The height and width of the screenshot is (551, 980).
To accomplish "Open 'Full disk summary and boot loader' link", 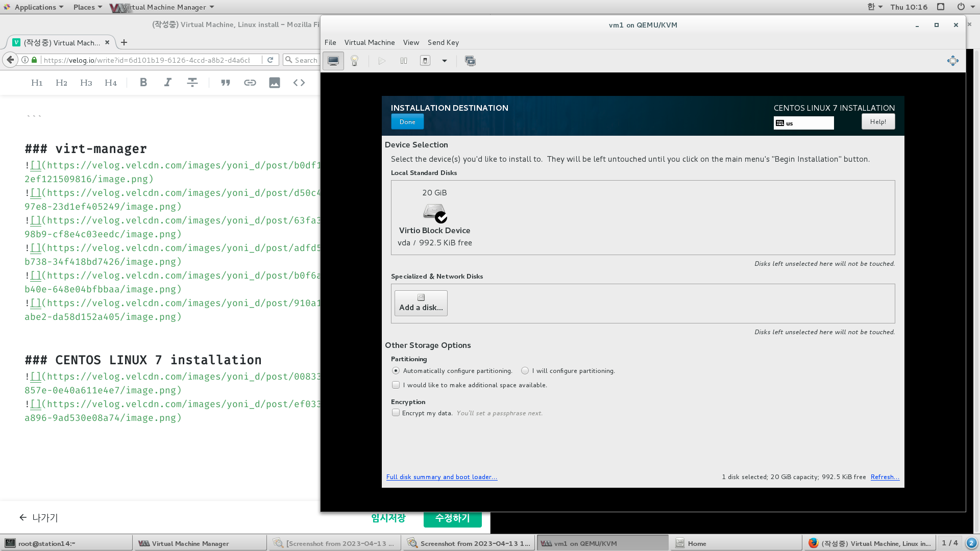I will (442, 477).
